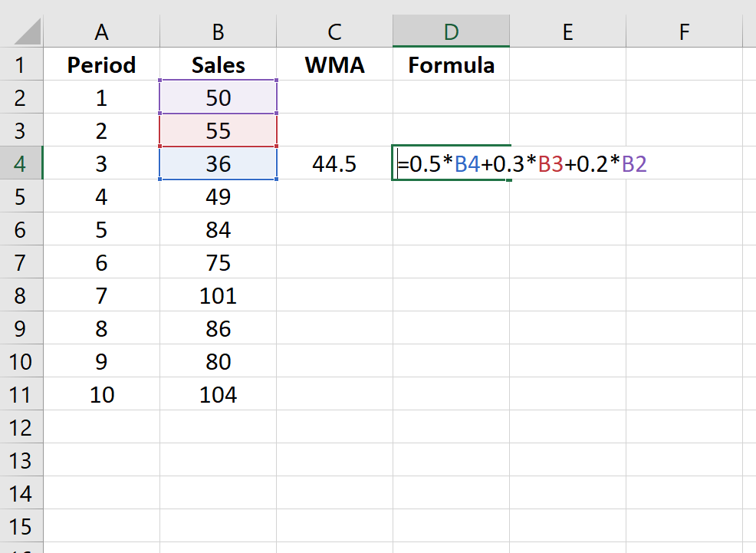Select the purple-highlighted cell containing 50
756x553 pixels.
pos(218,97)
